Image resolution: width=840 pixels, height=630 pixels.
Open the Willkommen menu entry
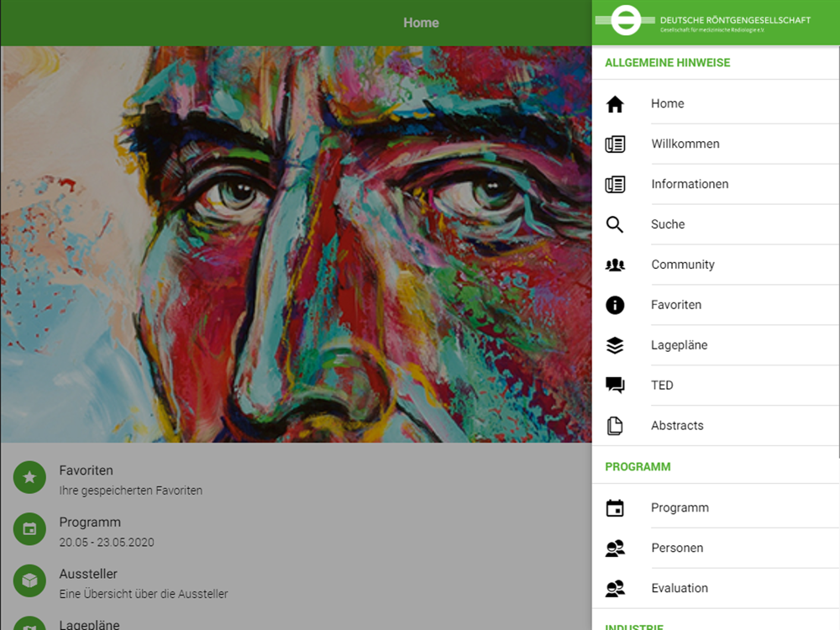716,144
